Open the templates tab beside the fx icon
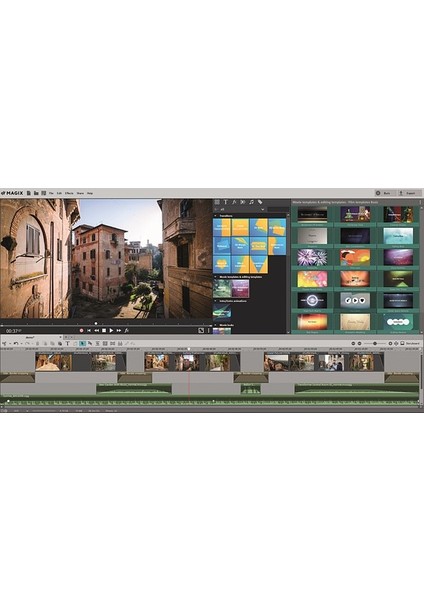The height and width of the screenshot is (600, 424). (x=243, y=202)
